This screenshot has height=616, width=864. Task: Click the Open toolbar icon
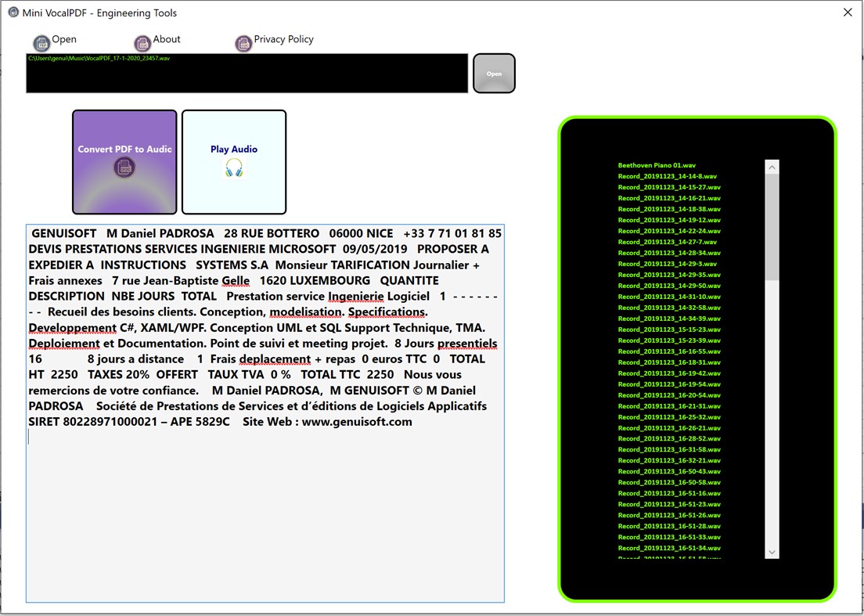point(41,43)
